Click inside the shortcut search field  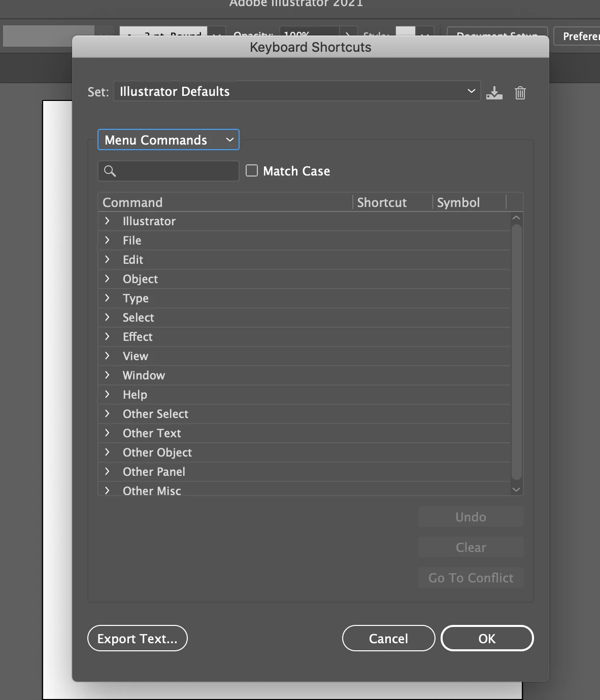[x=168, y=171]
